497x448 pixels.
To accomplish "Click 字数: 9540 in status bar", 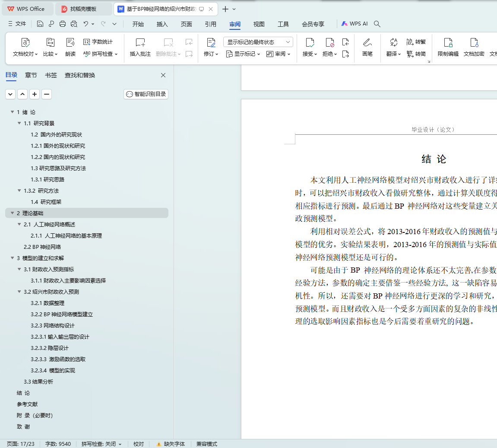I will (x=58, y=444).
